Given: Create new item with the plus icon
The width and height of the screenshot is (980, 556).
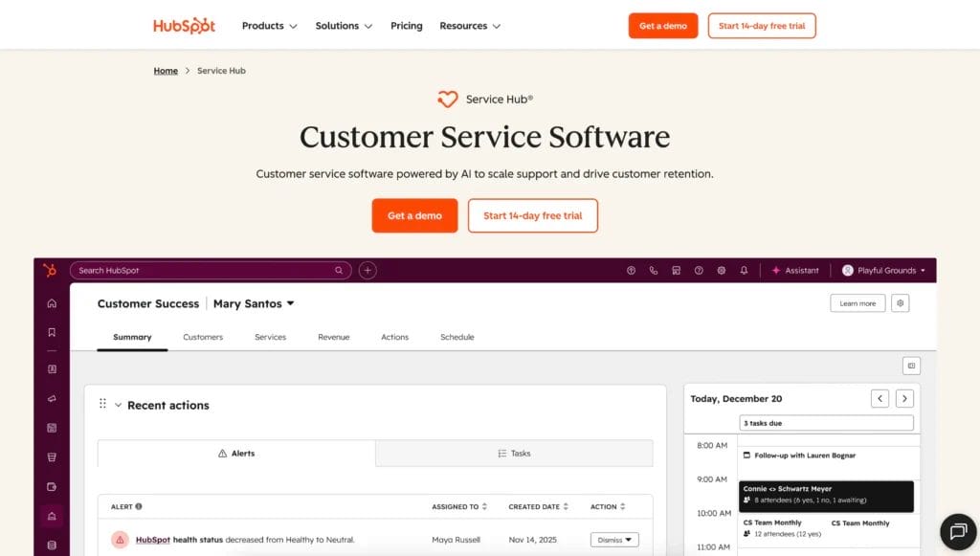Looking at the screenshot, I should pyautogui.click(x=367, y=270).
